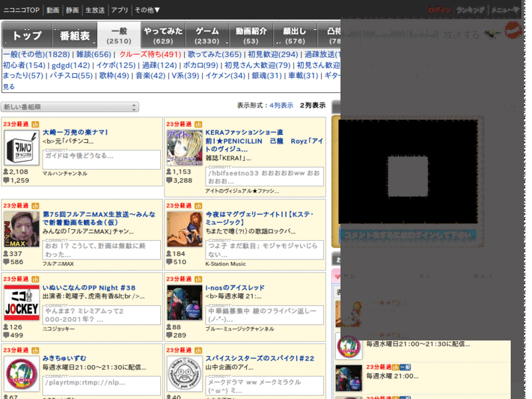Open 今夜はマグヴェリーナイト!! title link
Image resolution: width=532 pixels, height=399 pixels.
click(x=259, y=219)
